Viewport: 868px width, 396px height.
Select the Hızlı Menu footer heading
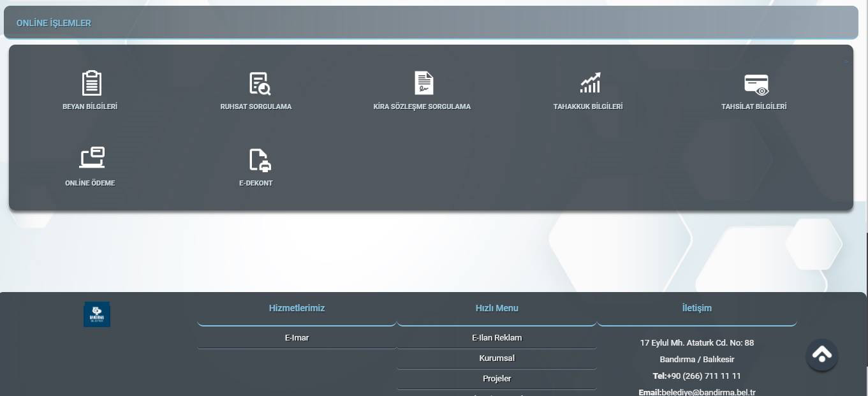tap(496, 308)
